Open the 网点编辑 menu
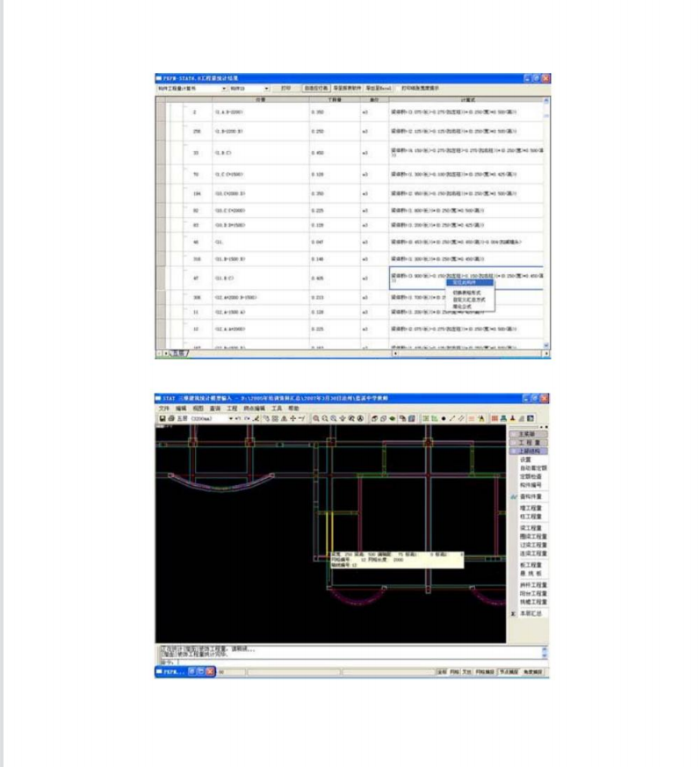This screenshot has height=767, width=700. (x=255, y=408)
